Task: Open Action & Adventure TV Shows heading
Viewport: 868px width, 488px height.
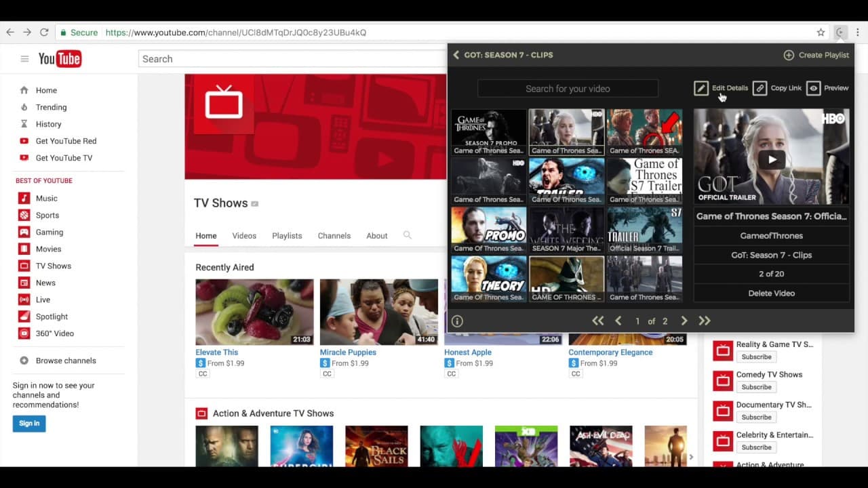Action: tap(273, 413)
